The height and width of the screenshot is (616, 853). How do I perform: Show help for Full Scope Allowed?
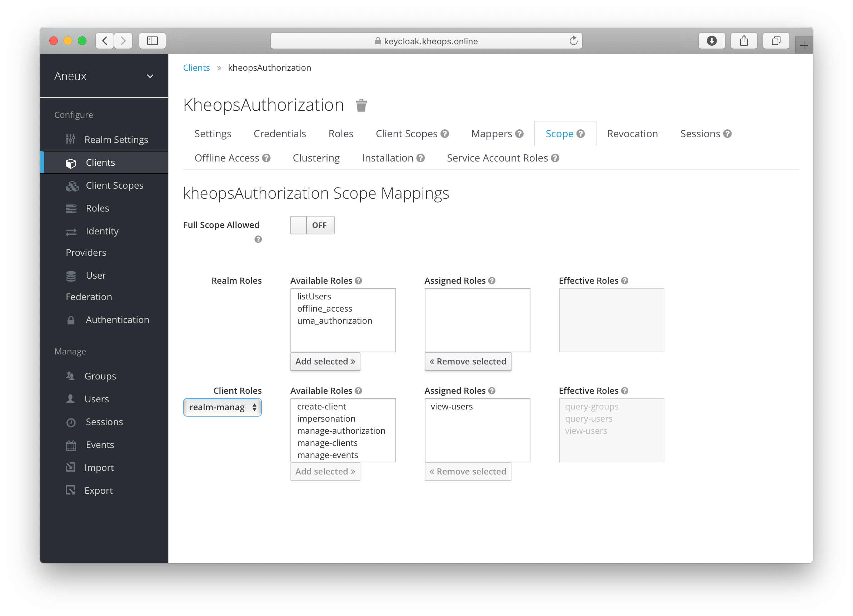pyautogui.click(x=258, y=239)
